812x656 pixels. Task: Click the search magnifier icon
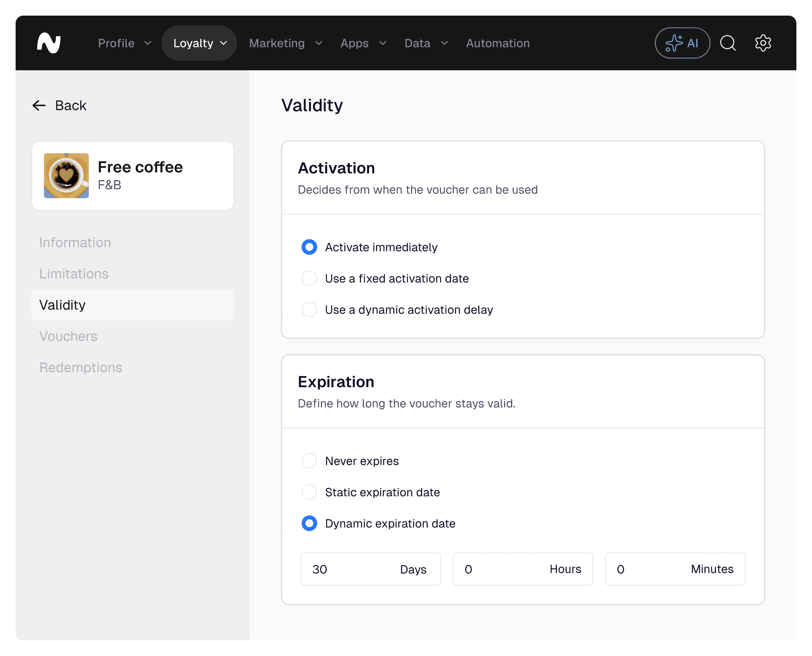tap(727, 43)
